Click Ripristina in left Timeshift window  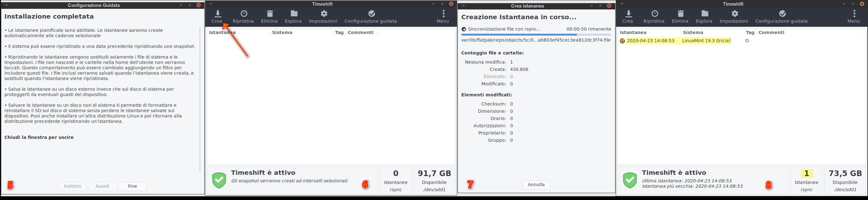pyautogui.click(x=243, y=17)
